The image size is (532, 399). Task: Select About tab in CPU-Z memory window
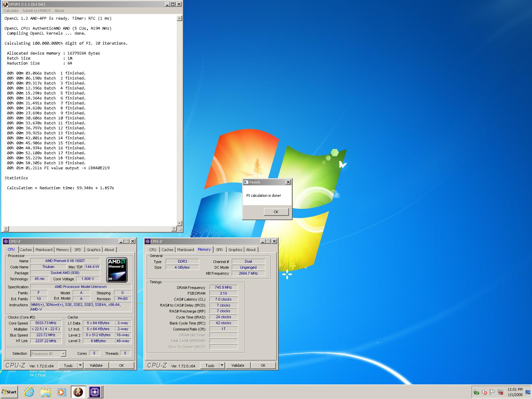coord(251,250)
